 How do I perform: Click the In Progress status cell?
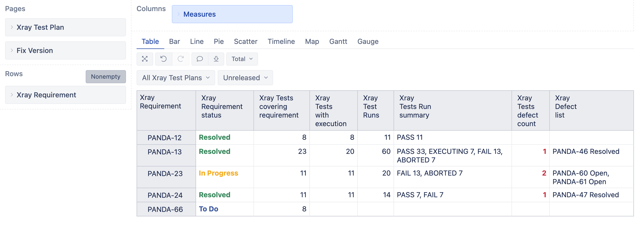(225, 177)
